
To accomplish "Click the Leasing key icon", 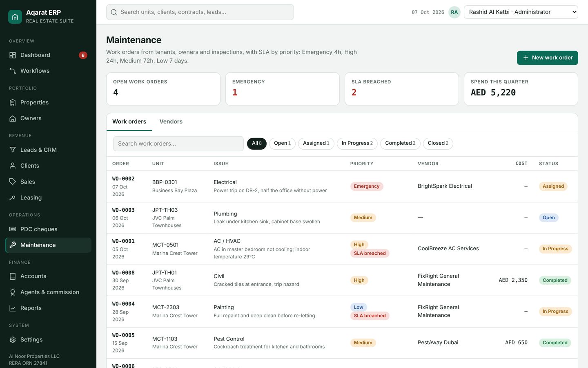I will click(x=13, y=198).
